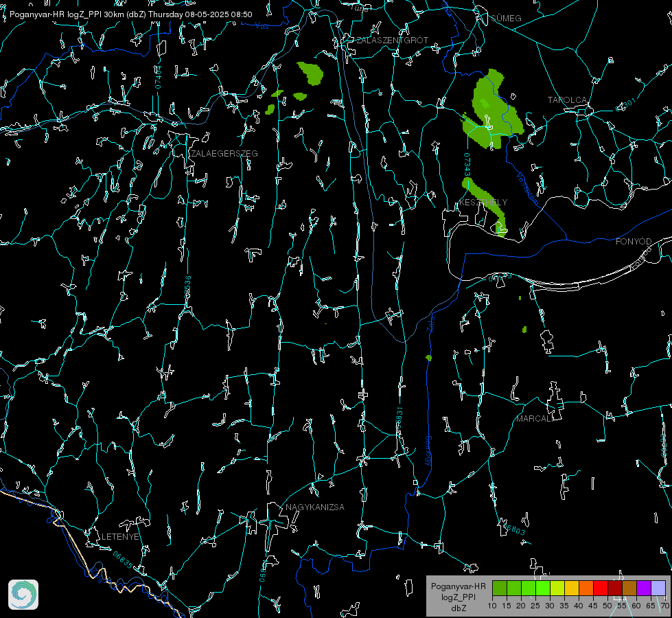672x618 pixels.
Task: Select the ZALASZENTGRÓT town label
Action: point(392,41)
